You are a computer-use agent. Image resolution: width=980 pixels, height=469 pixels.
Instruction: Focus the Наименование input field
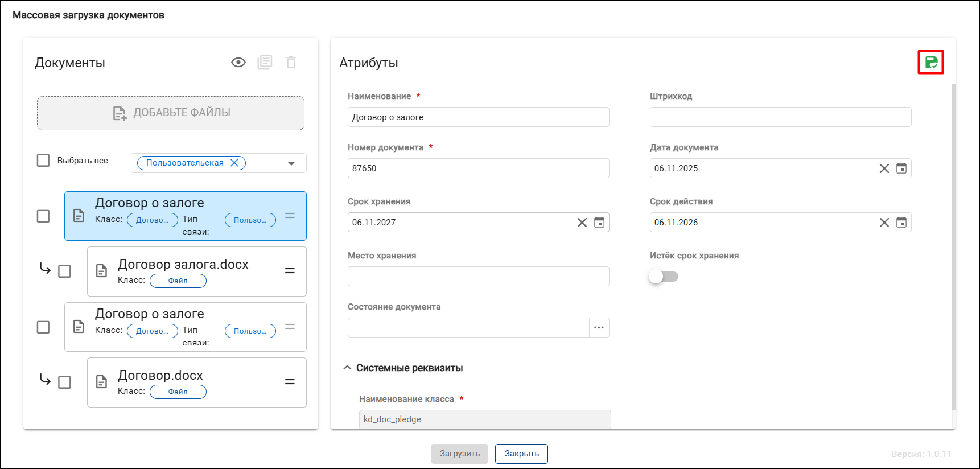click(x=479, y=117)
